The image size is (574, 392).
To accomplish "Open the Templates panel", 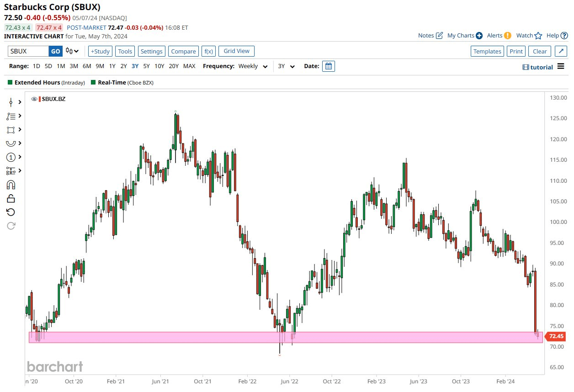I will pyautogui.click(x=487, y=51).
